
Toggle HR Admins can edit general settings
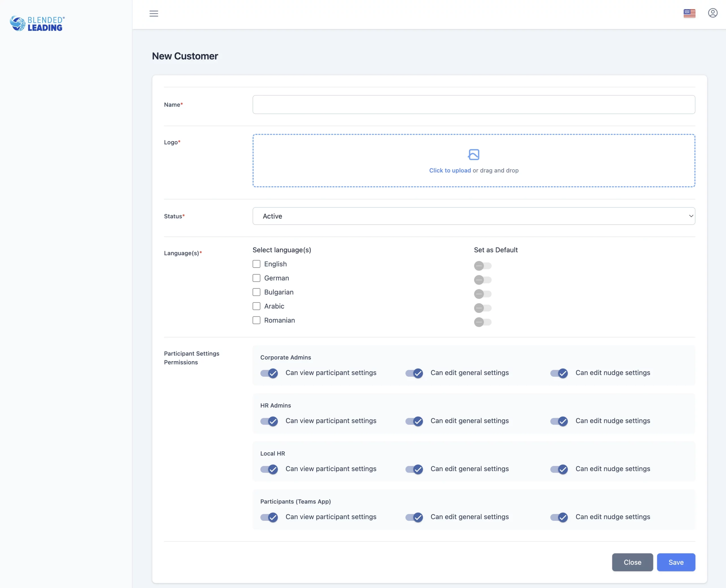(x=414, y=421)
